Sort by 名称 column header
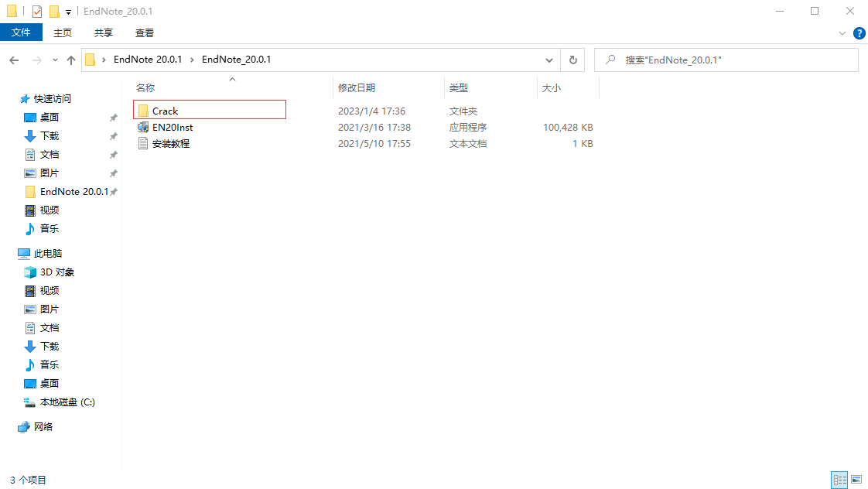868x489 pixels. [145, 88]
